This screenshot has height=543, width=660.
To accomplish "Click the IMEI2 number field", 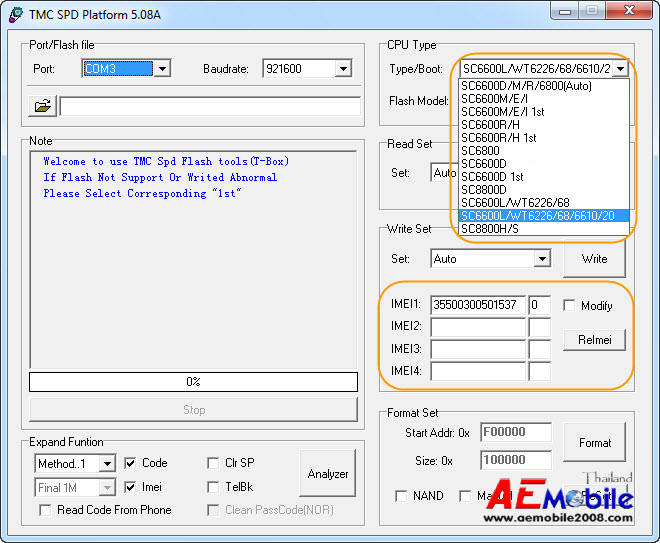I will click(x=478, y=327).
